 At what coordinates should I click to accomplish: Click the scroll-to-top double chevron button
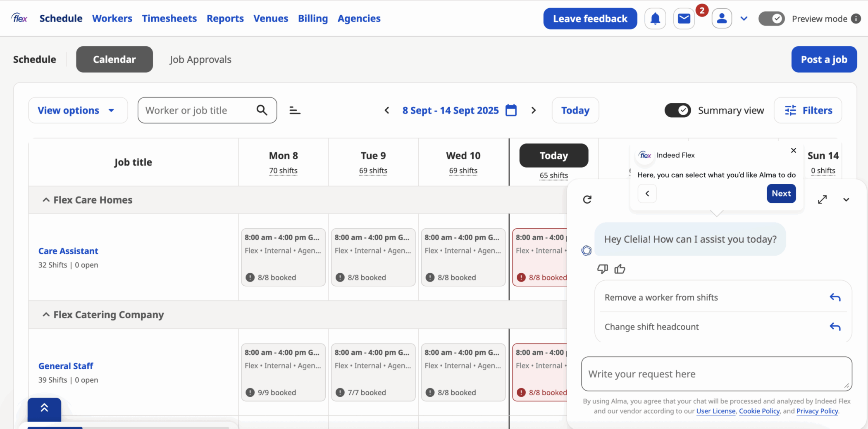pos(44,409)
